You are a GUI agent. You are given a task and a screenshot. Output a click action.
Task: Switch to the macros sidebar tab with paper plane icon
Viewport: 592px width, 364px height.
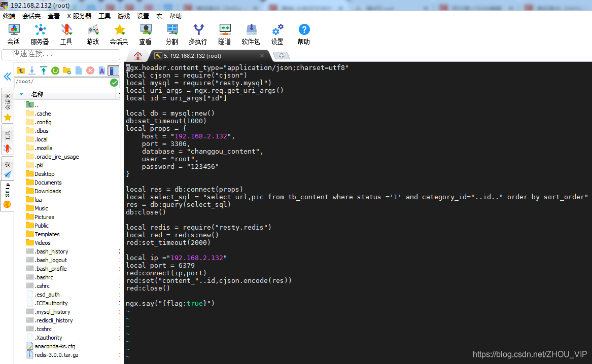pyautogui.click(x=8, y=169)
